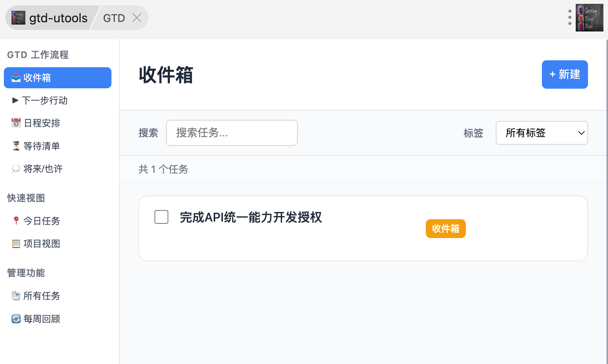Image resolution: width=608 pixels, height=364 pixels.
Task: Open the 下一步行动 list
Action: tap(45, 101)
